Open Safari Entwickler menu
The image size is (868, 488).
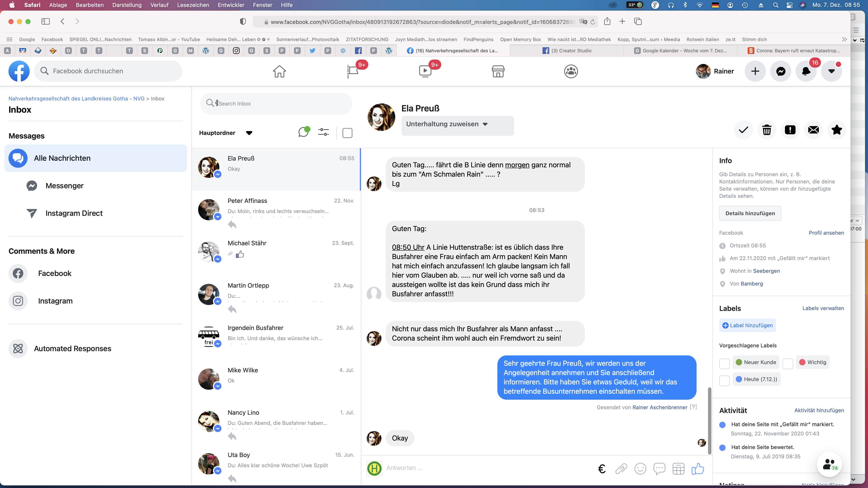[x=231, y=5]
